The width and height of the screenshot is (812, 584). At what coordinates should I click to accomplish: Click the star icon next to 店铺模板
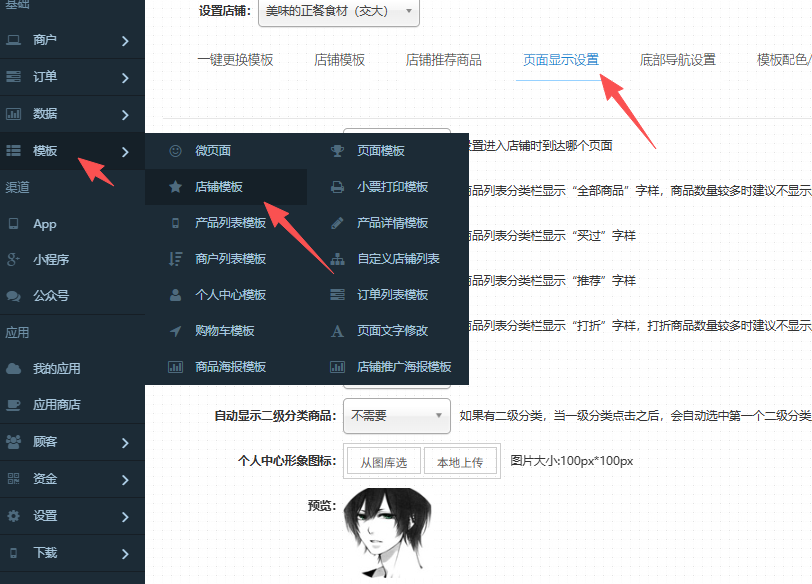tap(175, 187)
